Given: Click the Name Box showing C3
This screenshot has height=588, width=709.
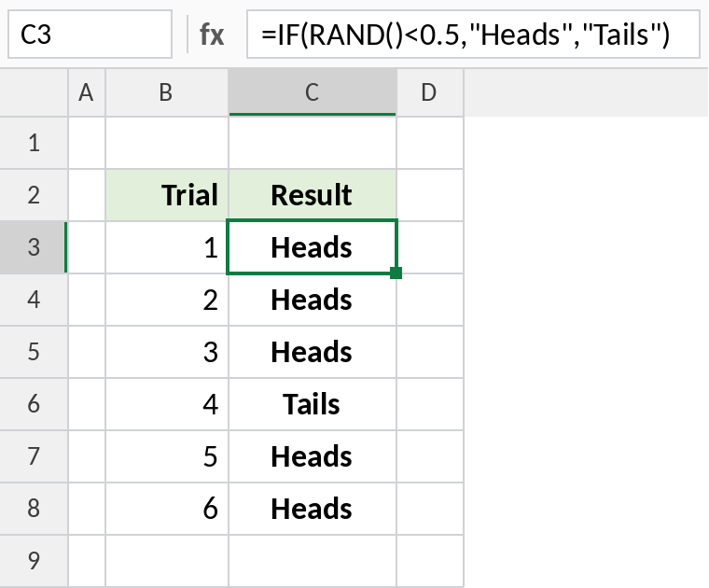Looking at the screenshot, I should pyautogui.click(x=90, y=35).
